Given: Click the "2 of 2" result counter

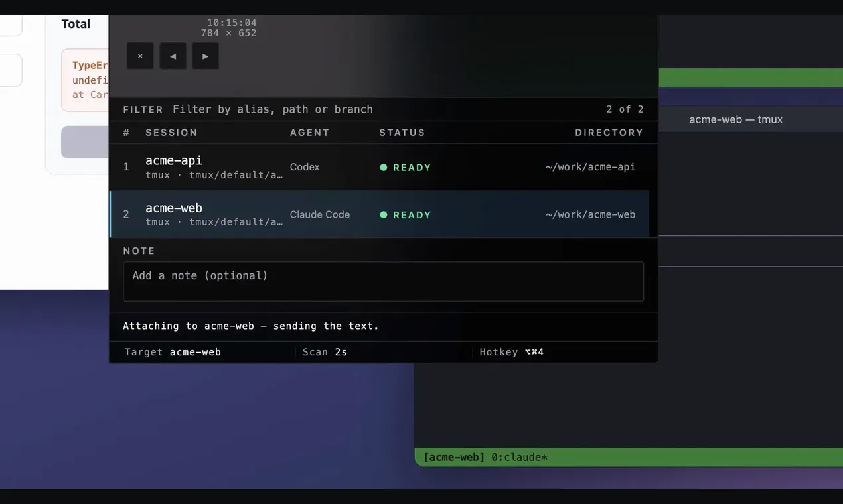Looking at the screenshot, I should click(625, 109).
